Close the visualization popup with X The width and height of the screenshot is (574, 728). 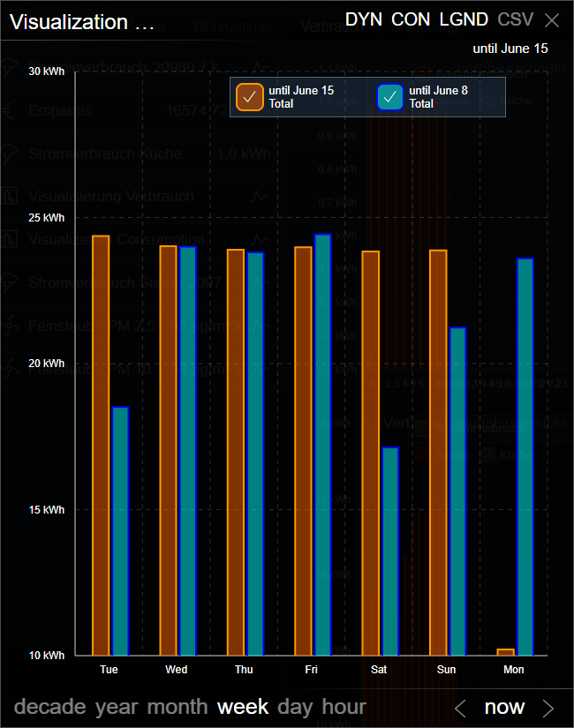[x=552, y=20]
